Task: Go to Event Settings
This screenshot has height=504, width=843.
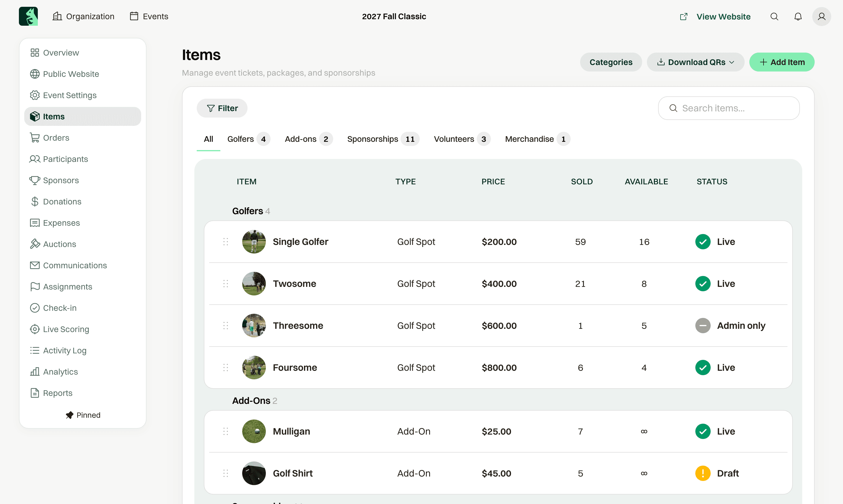Action: pos(82,95)
